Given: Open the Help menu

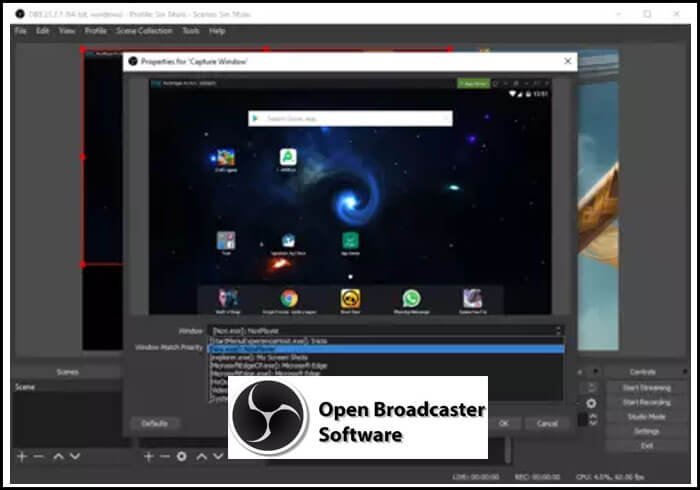Looking at the screenshot, I should (x=217, y=31).
